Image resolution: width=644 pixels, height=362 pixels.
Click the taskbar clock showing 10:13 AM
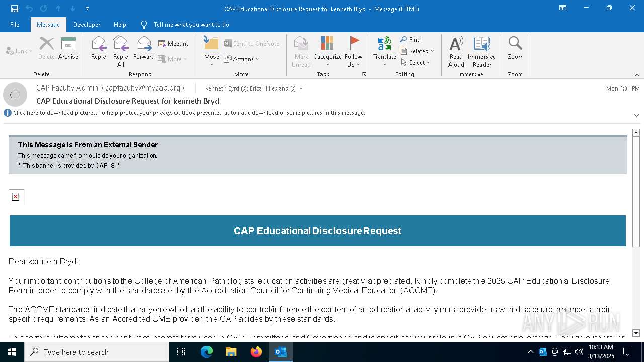point(601,352)
